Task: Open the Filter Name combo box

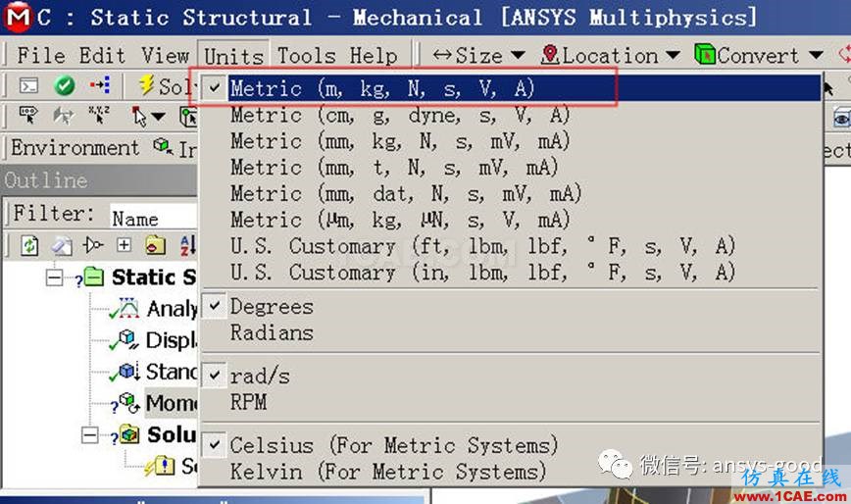Action: click(154, 218)
